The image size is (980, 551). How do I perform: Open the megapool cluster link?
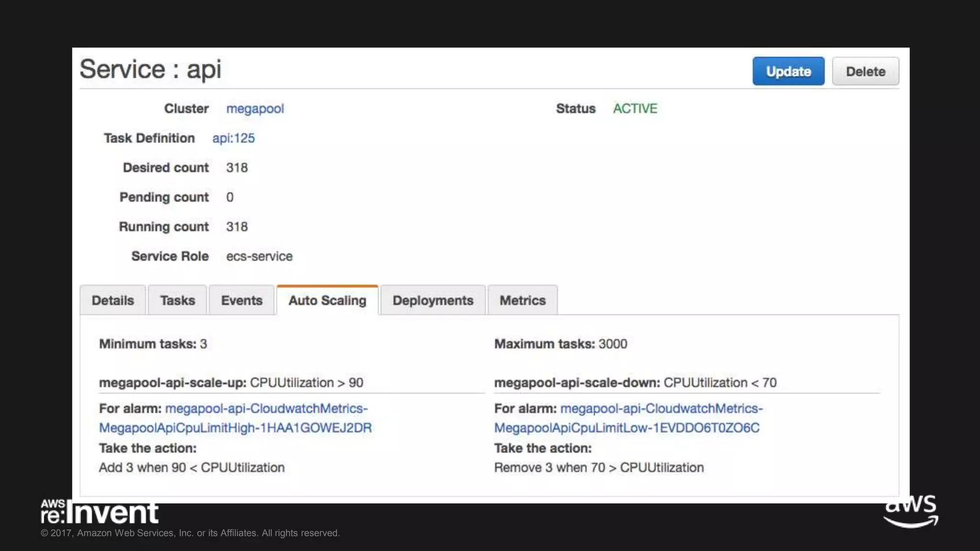click(255, 109)
